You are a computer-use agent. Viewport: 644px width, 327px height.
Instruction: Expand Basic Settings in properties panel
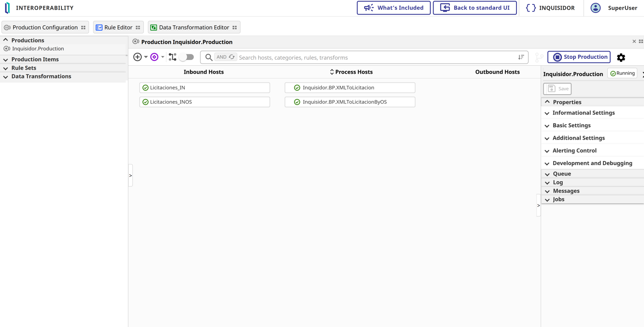571,126
